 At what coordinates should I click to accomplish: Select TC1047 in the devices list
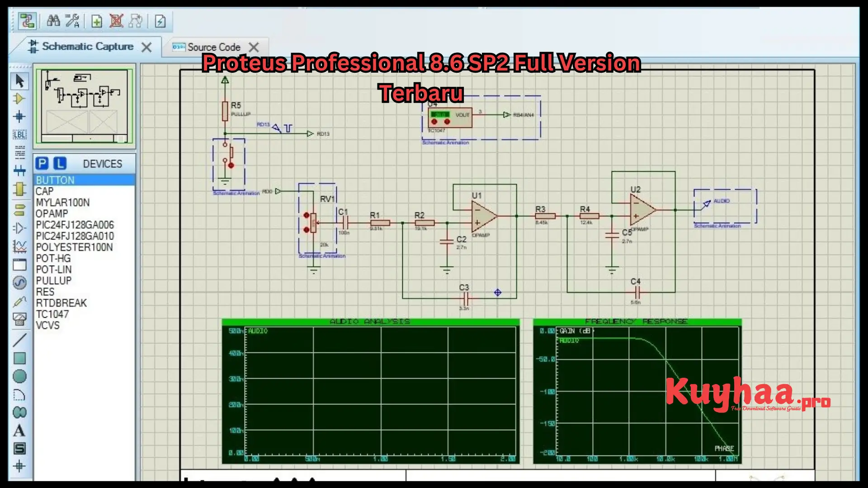pyautogui.click(x=85, y=314)
